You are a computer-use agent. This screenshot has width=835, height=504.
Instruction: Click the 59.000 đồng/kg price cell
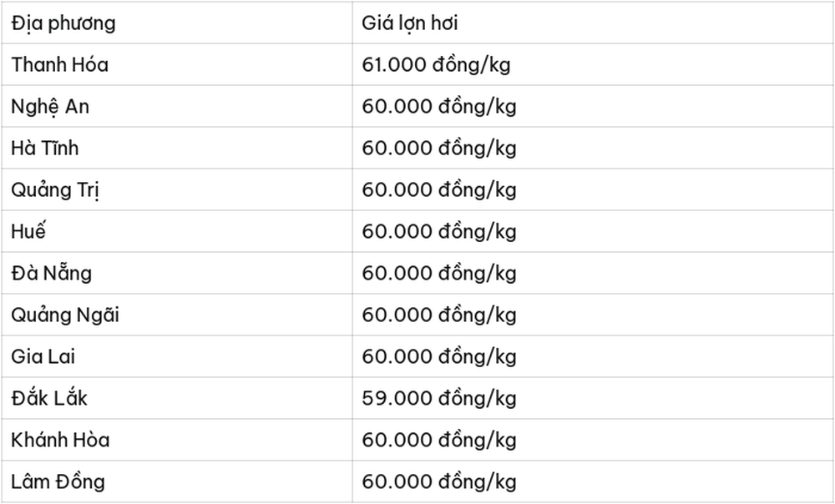(x=593, y=398)
